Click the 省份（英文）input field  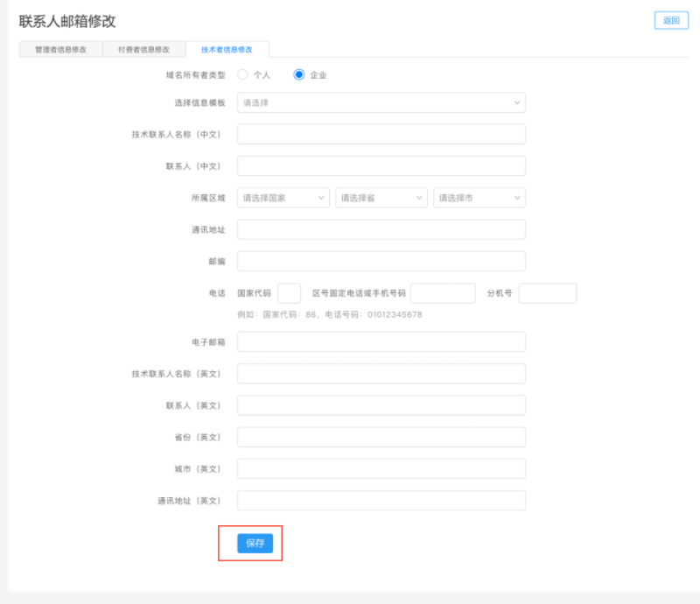381,437
